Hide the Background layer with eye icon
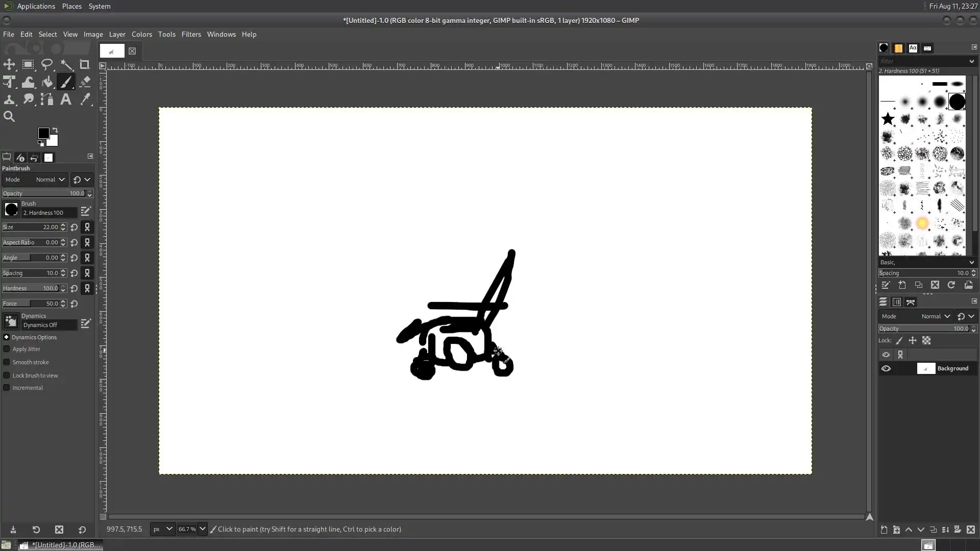Image resolution: width=980 pixels, height=551 pixels. pos(886,368)
